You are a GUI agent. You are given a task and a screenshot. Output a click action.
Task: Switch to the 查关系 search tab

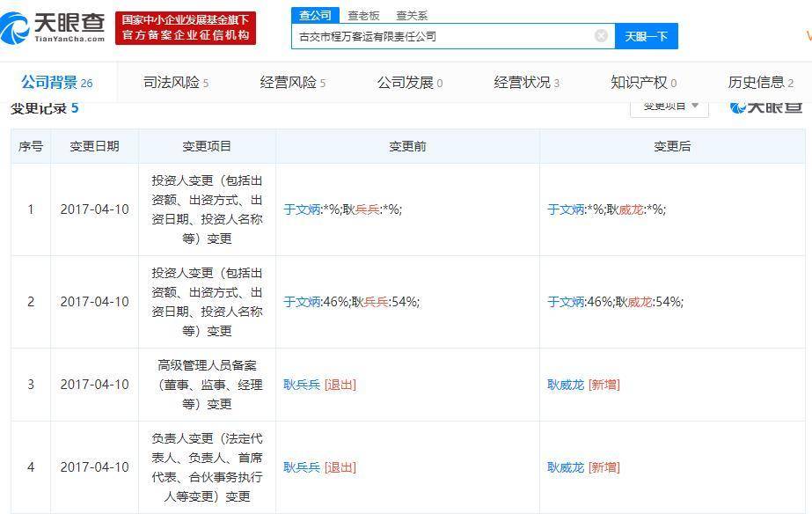pos(410,14)
